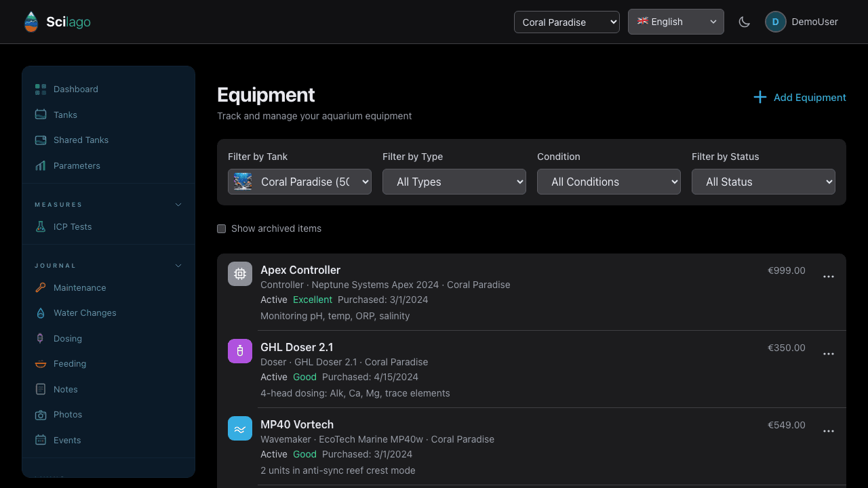Collapse the Measures section chevron
The width and height of the screenshot is (868, 488).
click(x=178, y=205)
